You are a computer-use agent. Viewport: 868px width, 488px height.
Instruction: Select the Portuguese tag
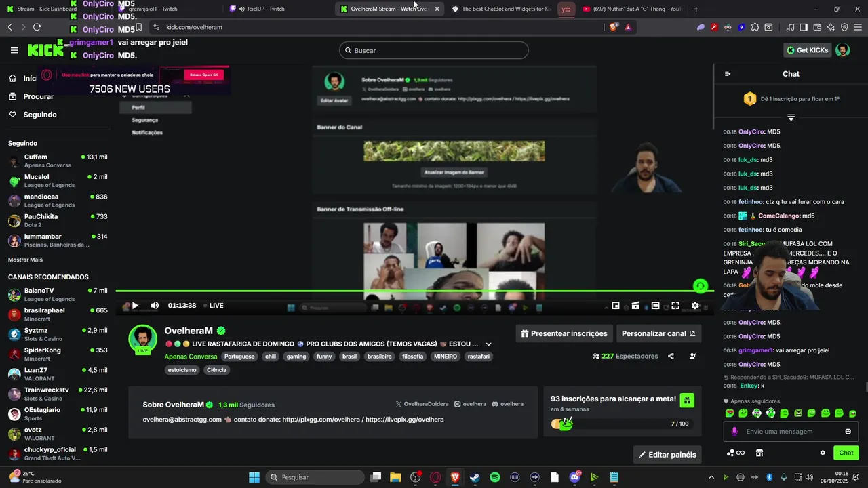pyautogui.click(x=239, y=357)
